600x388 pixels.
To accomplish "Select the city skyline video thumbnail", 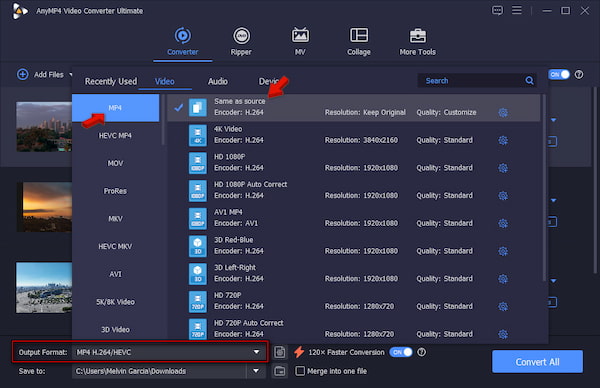I will (44, 127).
